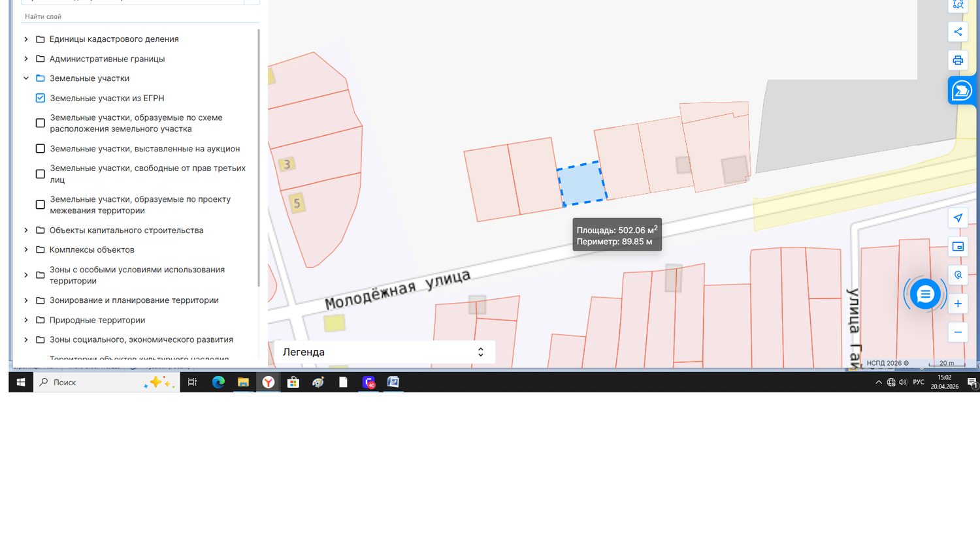This screenshot has width=980, height=551.
Task: Open the Легенда dropdown
Action: click(384, 352)
